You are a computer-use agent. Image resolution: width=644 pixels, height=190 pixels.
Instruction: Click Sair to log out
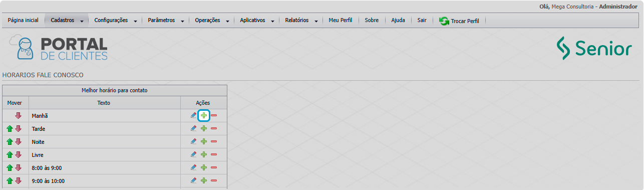point(422,21)
